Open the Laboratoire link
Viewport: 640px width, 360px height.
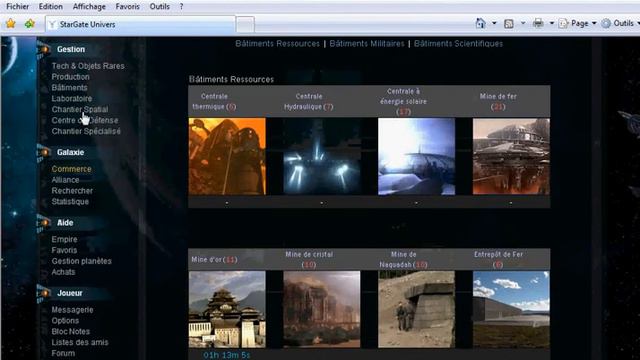[72, 98]
